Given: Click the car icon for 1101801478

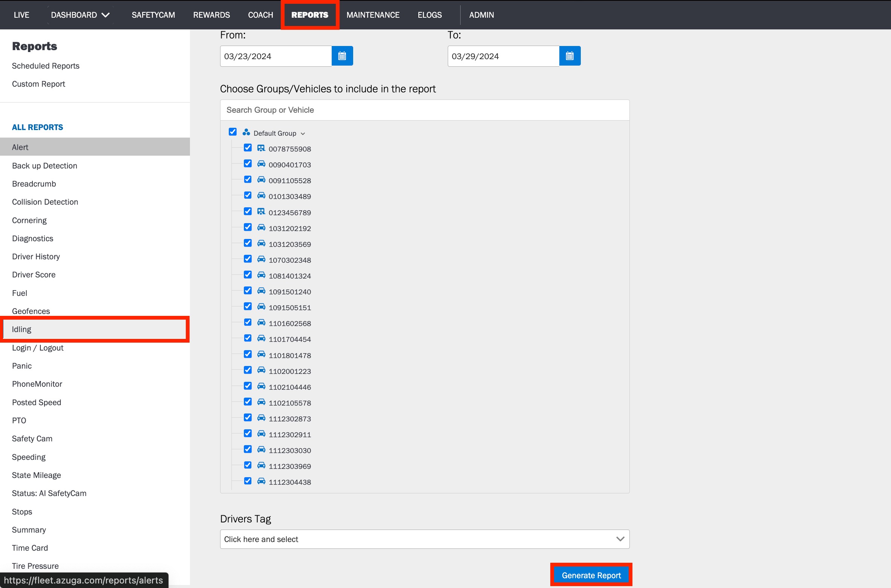Looking at the screenshot, I should point(261,355).
